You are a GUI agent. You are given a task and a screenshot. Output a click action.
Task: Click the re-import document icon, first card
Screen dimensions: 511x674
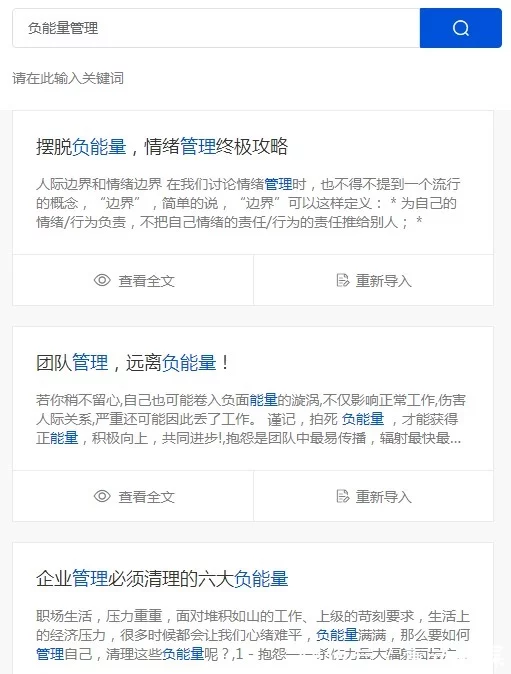tap(343, 280)
